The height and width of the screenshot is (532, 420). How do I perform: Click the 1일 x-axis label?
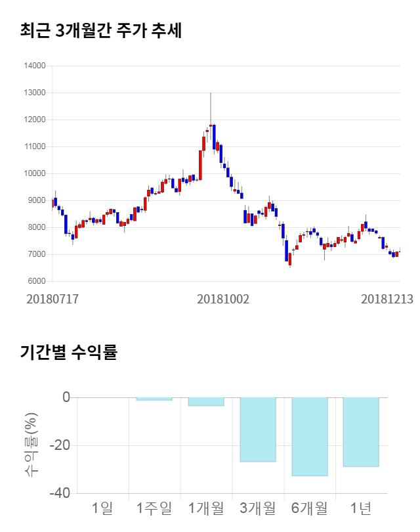tap(103, 508)
